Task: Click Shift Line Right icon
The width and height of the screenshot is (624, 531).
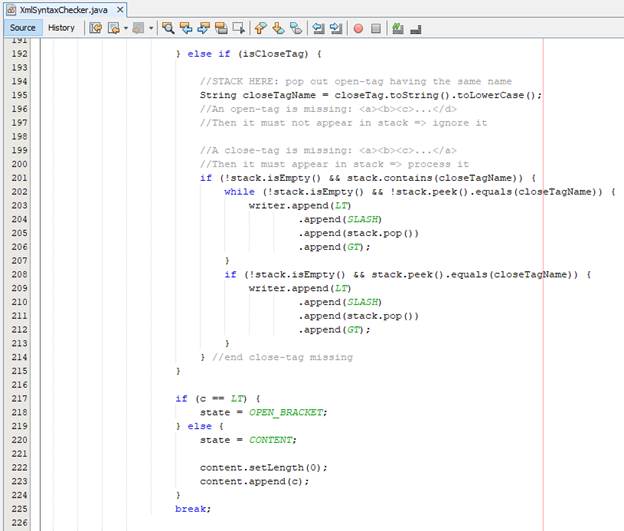Action: point(336,28)
